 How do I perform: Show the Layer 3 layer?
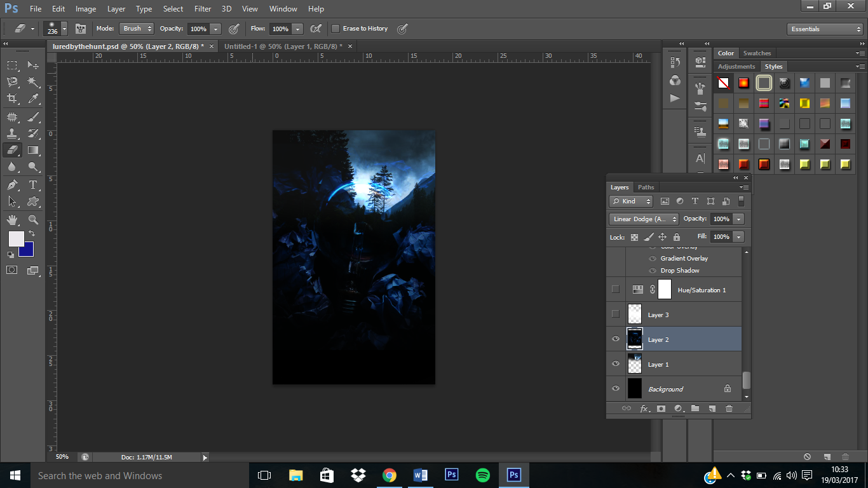click(615, 314)
